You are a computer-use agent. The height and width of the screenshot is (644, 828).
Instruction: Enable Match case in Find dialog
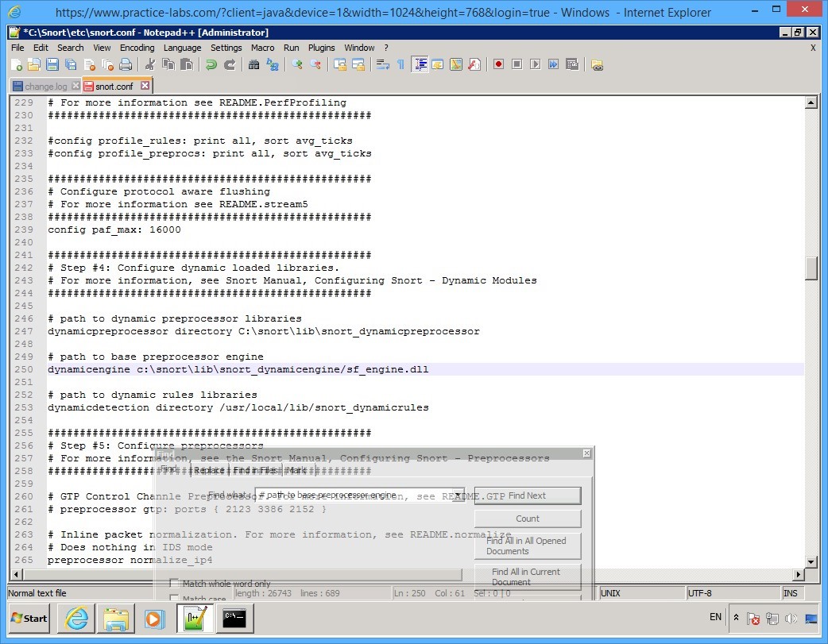(173, 598)
